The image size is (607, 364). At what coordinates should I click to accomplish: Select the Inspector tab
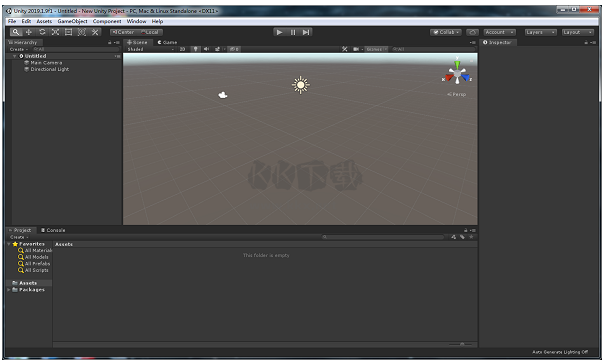497,42
